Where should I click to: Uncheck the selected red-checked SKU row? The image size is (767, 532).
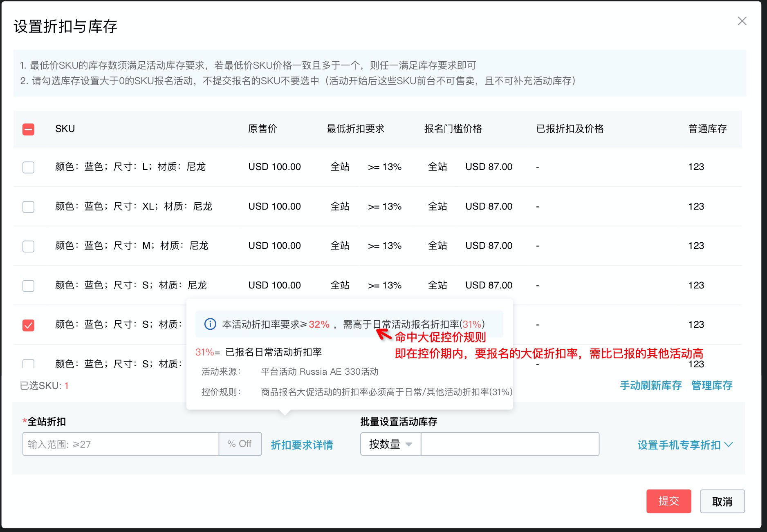tap(28, 325)
